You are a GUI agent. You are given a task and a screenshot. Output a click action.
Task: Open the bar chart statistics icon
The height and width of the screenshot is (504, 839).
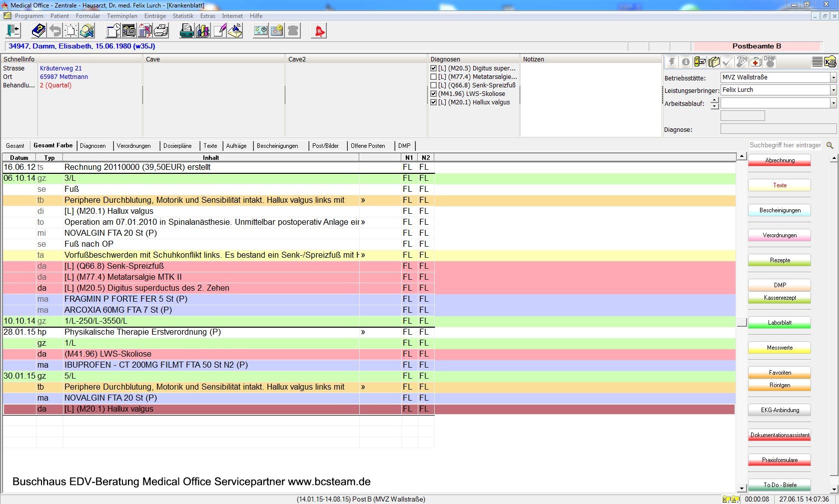coord(203,31)
